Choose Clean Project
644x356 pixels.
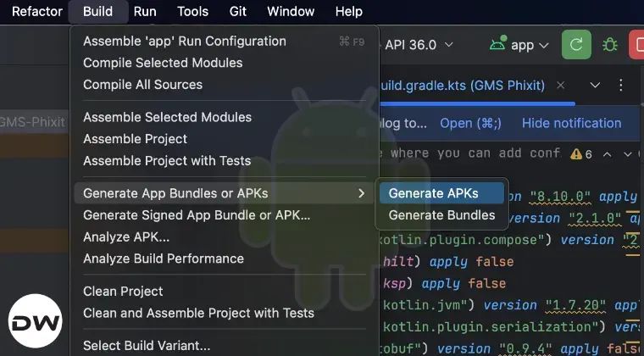pos(224,292)
